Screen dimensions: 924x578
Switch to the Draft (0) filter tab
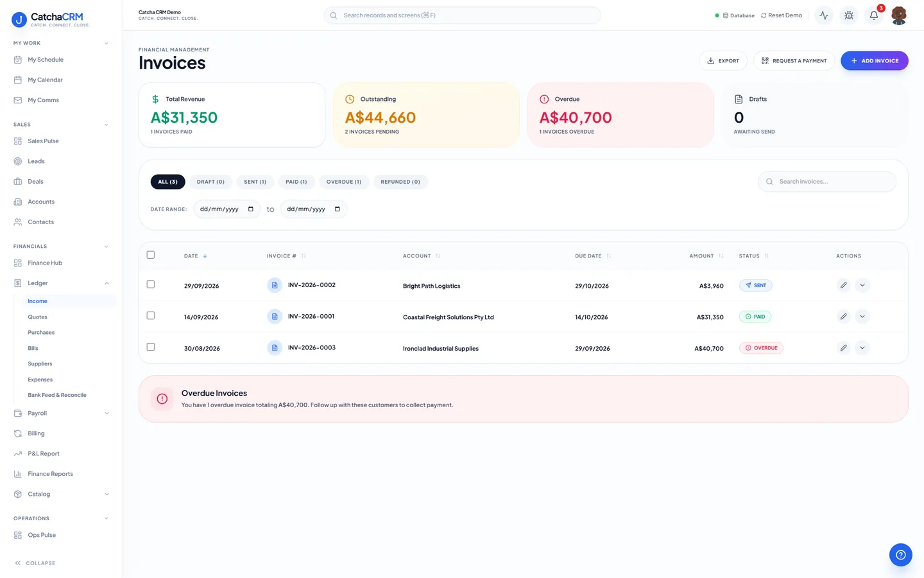click(210, 182)
